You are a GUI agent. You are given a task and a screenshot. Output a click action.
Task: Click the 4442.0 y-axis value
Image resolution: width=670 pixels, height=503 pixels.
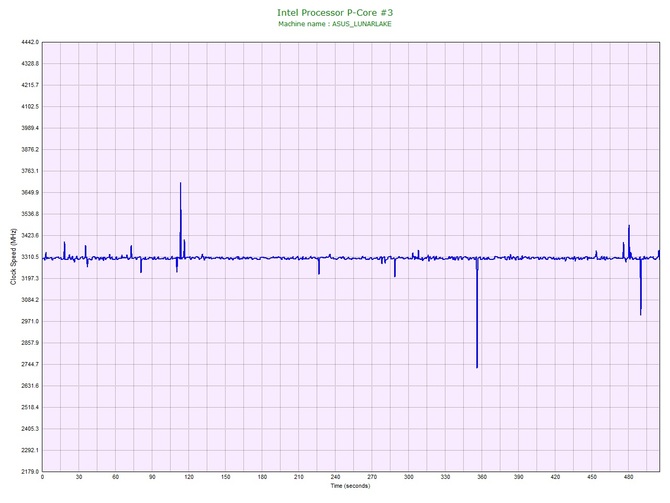pos(30,42)
